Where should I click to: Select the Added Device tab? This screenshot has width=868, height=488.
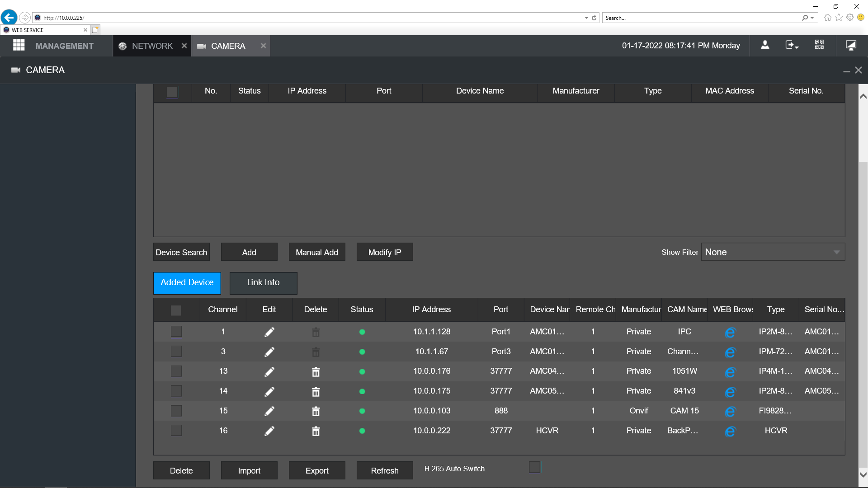coord(187,283)
